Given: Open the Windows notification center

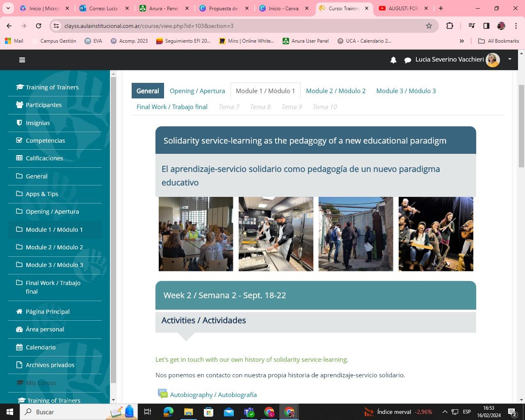Looking at the screenshot, I should pyautogui.click(x=512, y=412).
